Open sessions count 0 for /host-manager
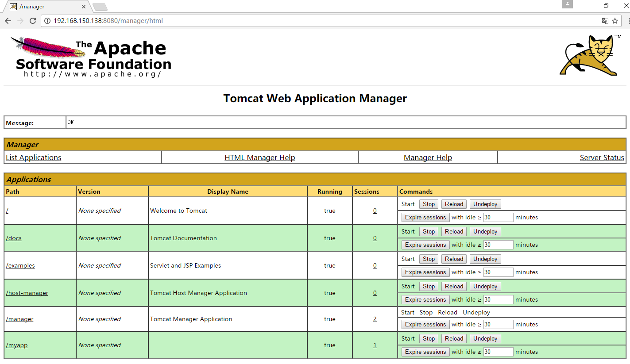Screen dimensions: 630x364 (x=375, y=293)
